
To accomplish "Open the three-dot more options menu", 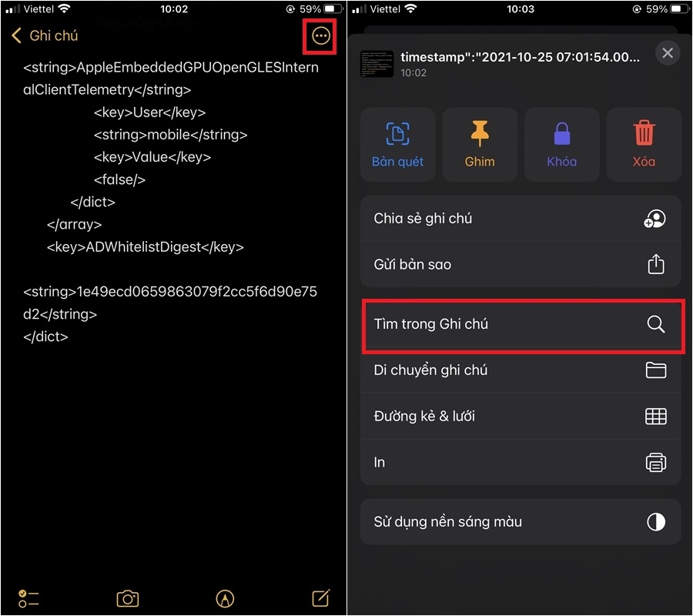I will 320,35.
